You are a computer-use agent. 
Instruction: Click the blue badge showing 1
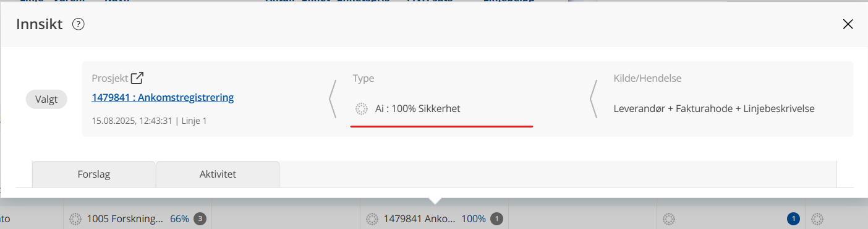793,218
